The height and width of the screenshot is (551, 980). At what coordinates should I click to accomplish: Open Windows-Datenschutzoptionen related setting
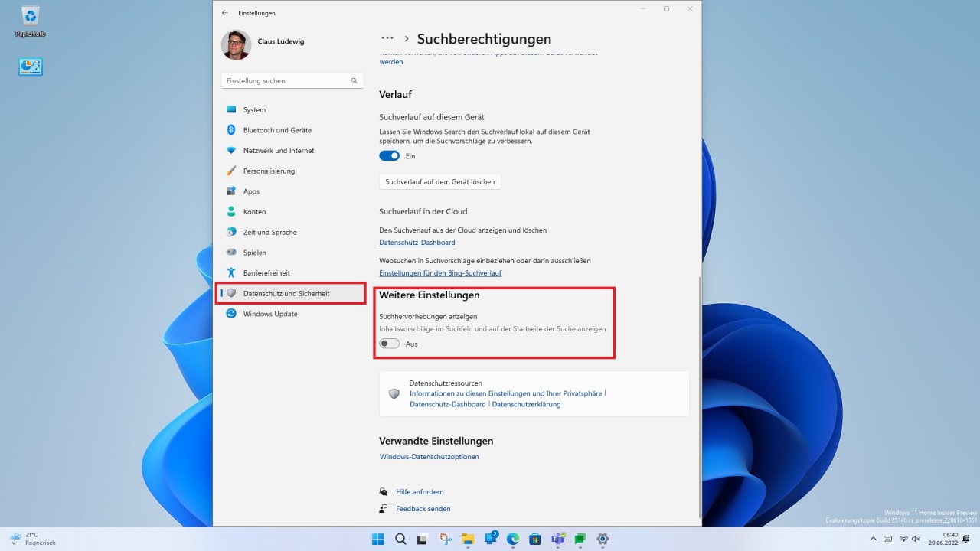click(430, 457)
